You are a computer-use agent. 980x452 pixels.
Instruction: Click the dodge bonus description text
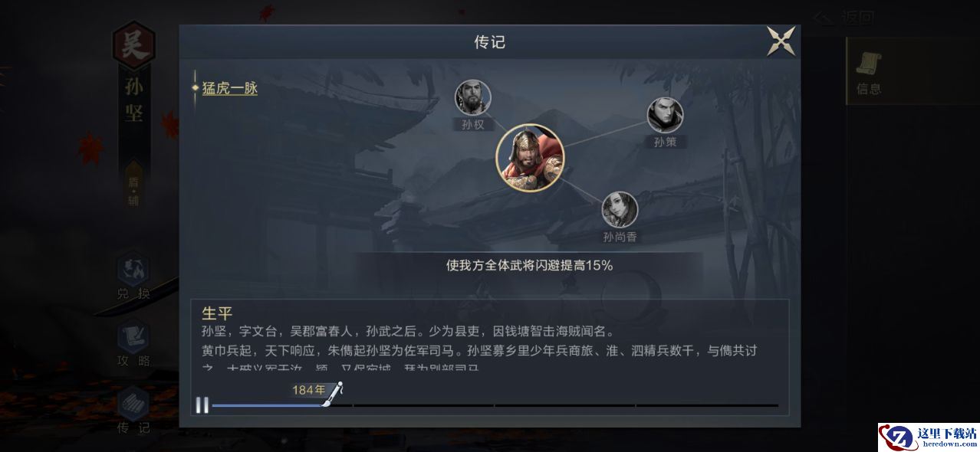(529, 265)
